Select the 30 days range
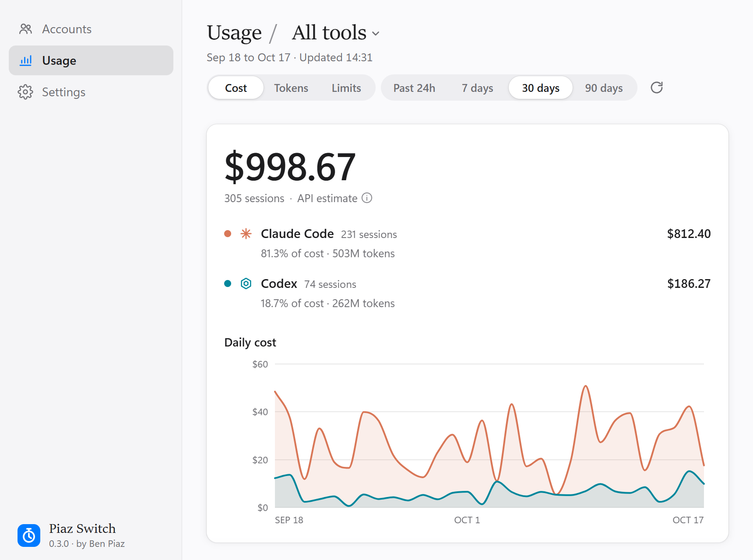Image resolution: width=753 pixels, height=560 pixels. (541, 88)
